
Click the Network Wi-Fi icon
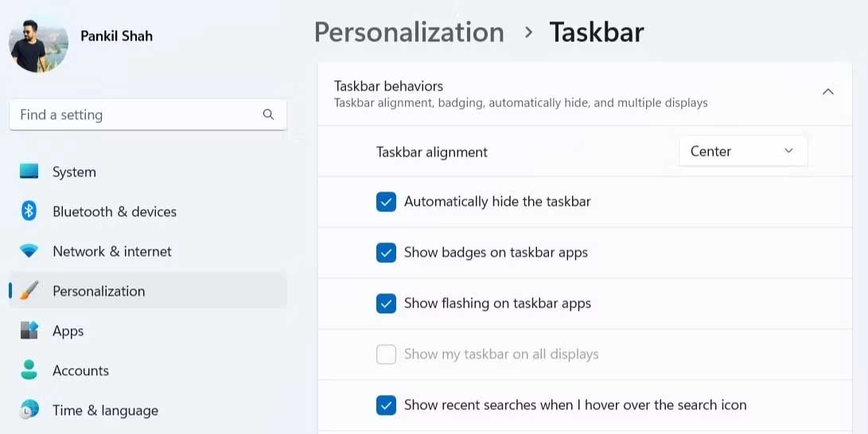click(29, 251)
